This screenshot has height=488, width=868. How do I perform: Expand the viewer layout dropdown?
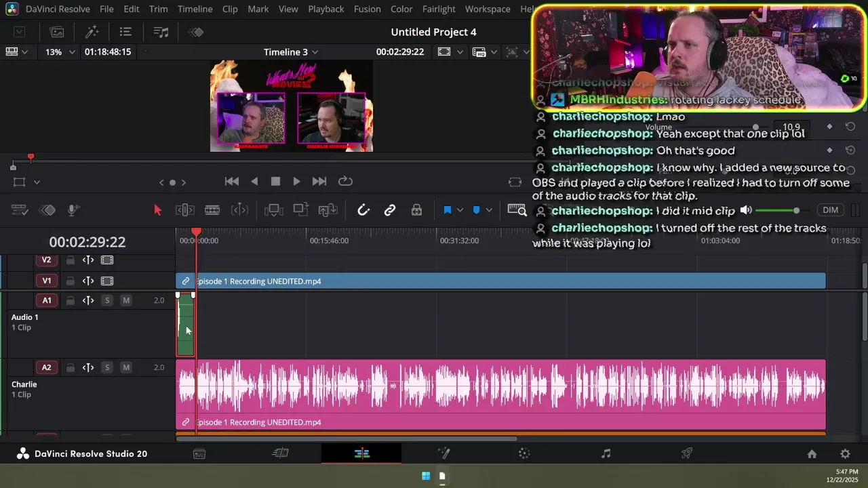(x=16, y=52)
